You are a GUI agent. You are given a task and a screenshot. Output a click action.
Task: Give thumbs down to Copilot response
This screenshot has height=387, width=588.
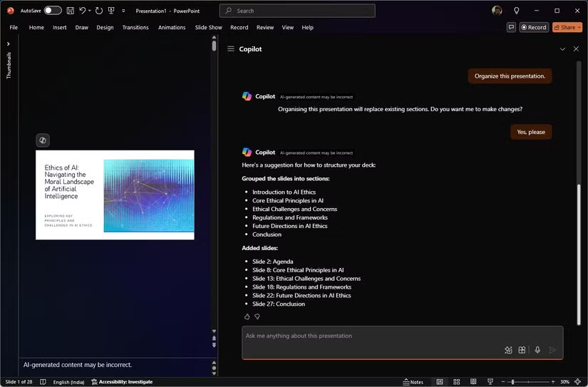click(x=257, y=316)
